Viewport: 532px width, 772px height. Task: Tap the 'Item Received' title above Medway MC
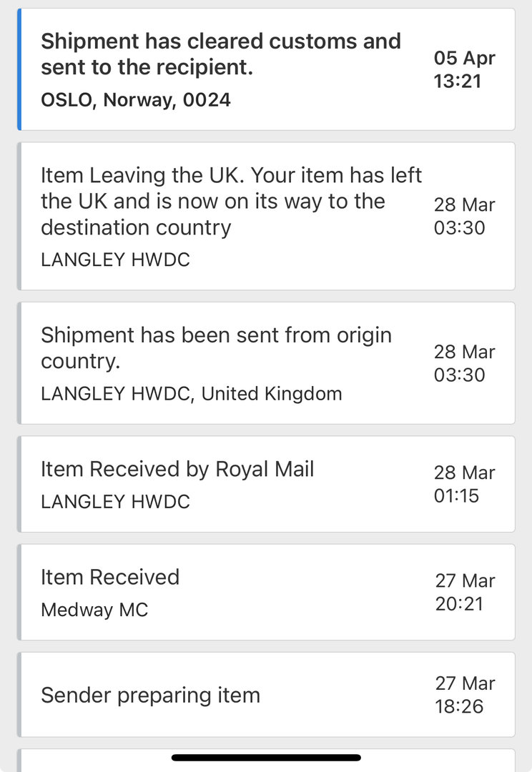[x=110, y=577]
